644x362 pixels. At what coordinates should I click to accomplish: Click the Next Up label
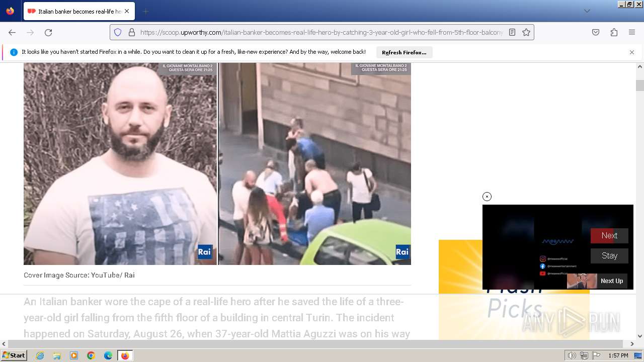coord(612,281)
